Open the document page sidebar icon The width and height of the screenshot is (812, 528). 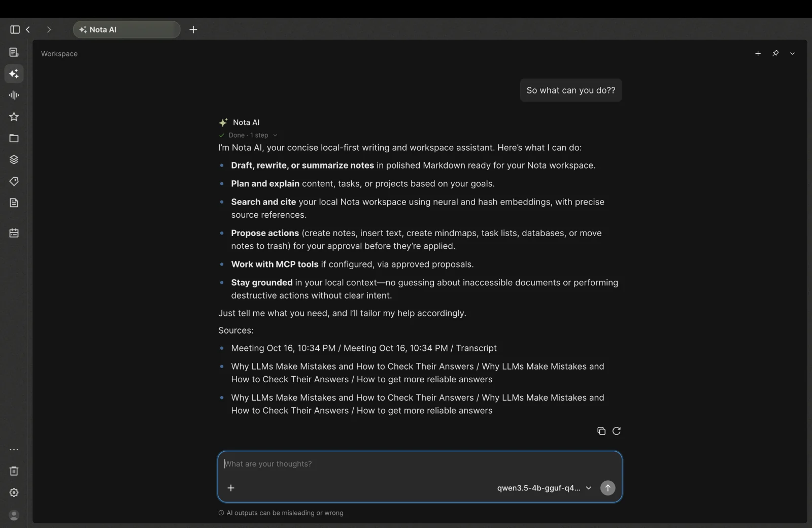(14, 203)
